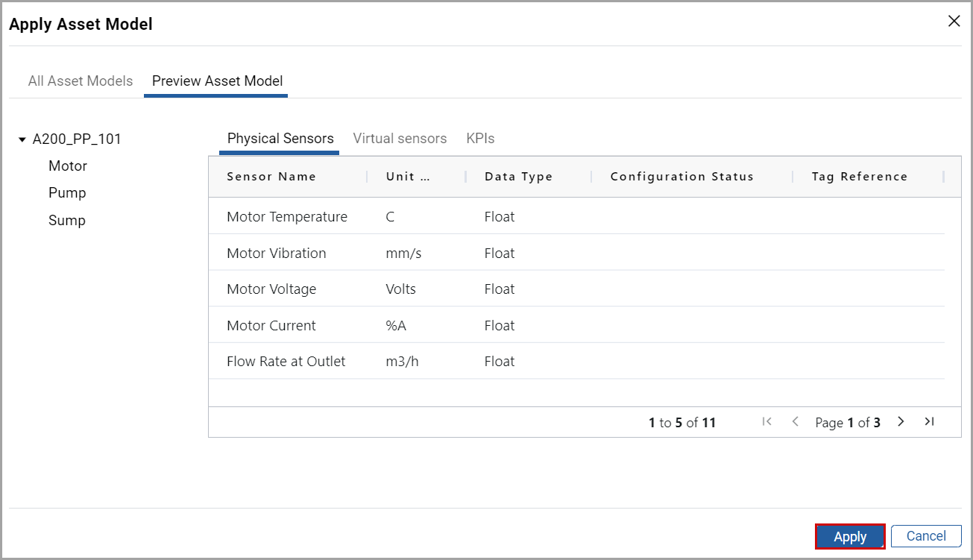Image resolution: width=973 pixels, height=560 pixels.
Task: Go to previous page of sensors
Action: point(795,422)
